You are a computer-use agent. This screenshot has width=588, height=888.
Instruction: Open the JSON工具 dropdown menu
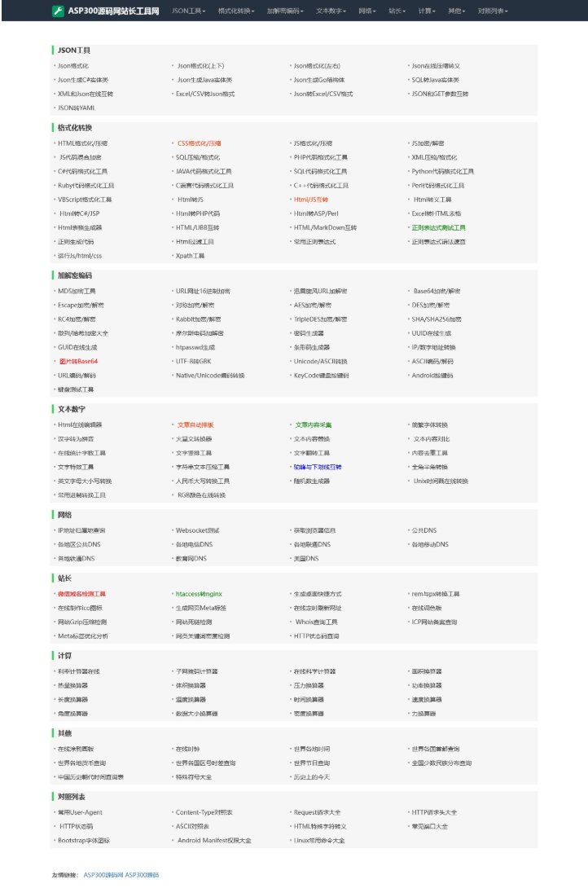[188, 11]
